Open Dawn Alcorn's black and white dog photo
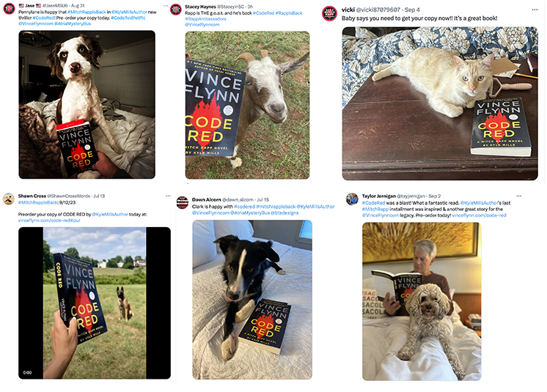The image size is (547, 392). [252, 300]
